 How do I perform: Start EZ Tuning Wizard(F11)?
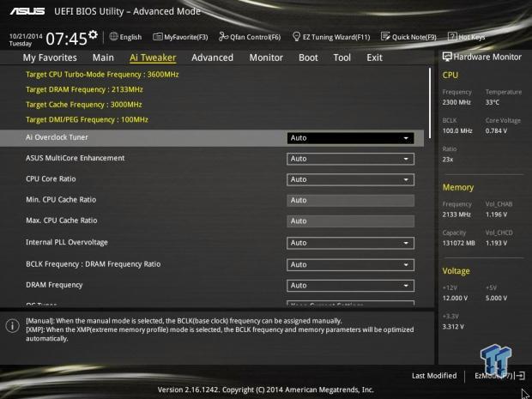pos(331,37)
